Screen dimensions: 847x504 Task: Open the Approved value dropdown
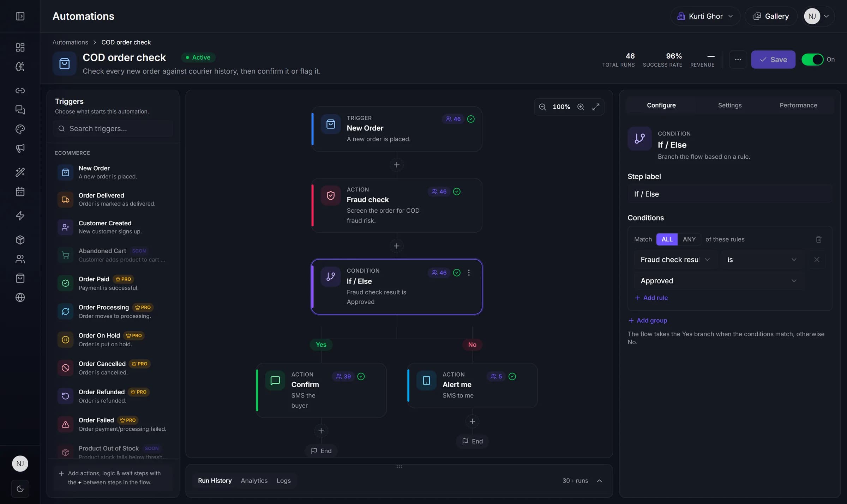719,281
